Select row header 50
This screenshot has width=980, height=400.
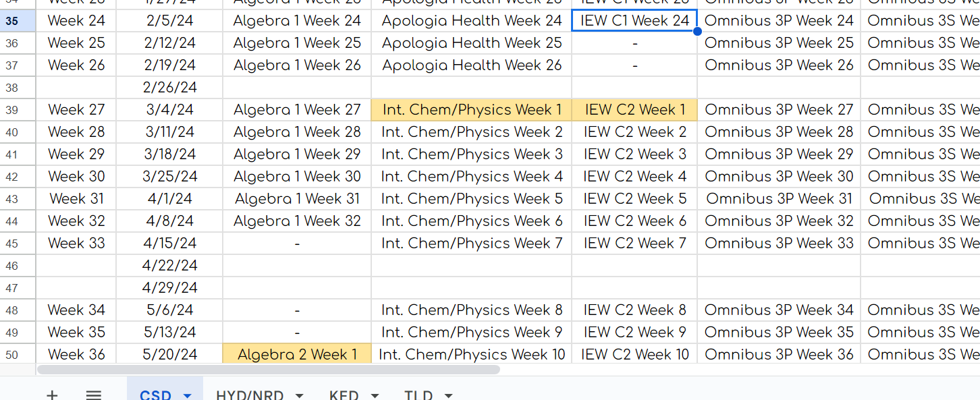pyautogui.click(x=11, y=355)
